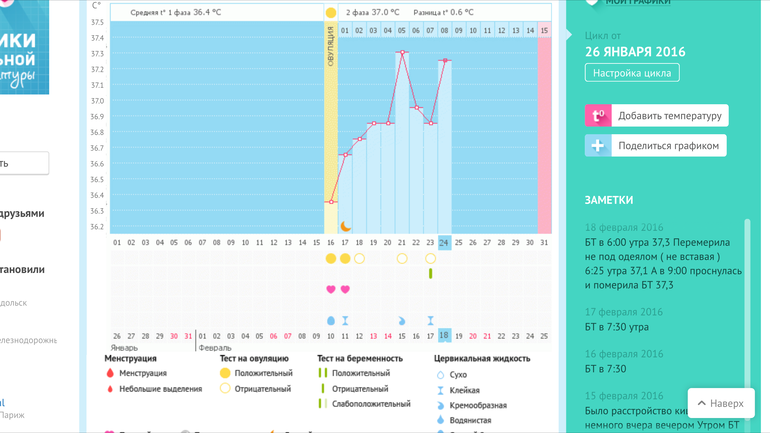Viewport: 770px width, 433px height.
Task: Click the yellow ovulation sun icon atop chart
Action: (x=331, y=13)
